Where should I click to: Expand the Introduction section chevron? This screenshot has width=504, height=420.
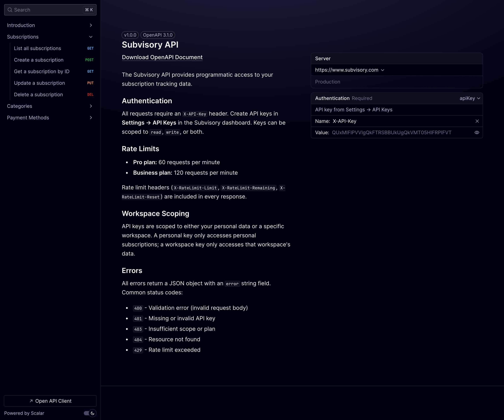point(91,25)
